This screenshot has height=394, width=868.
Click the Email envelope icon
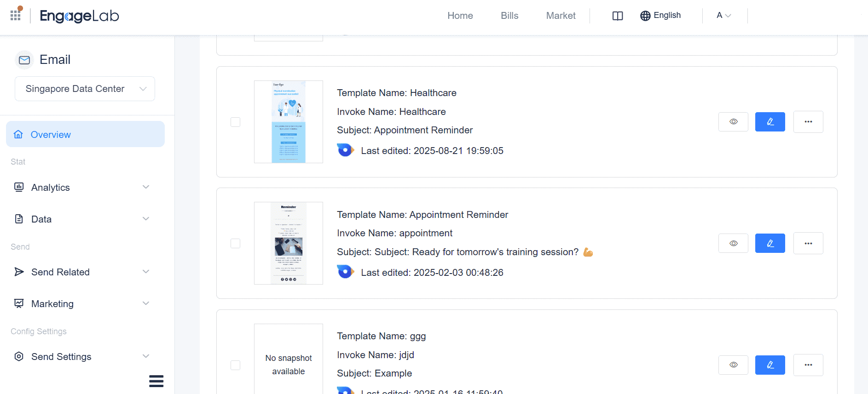pos(24,60)
